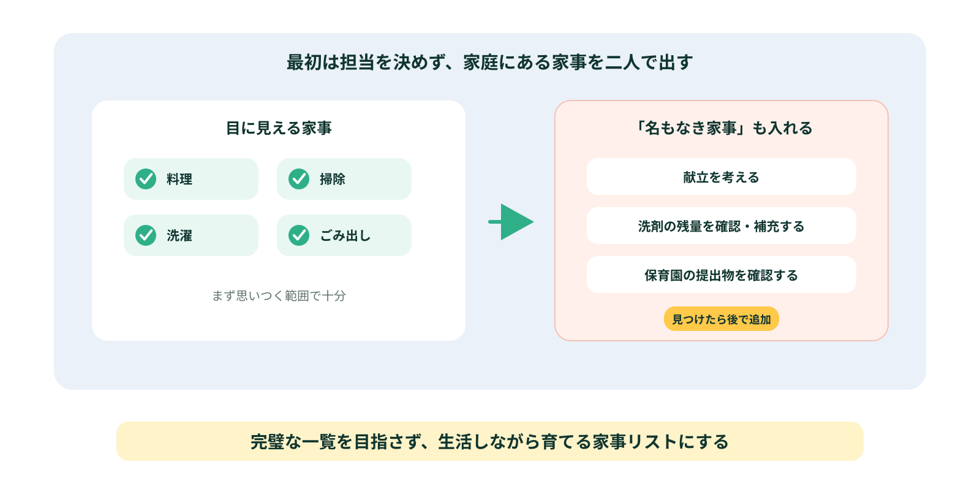Image resolution: width=980 pixels, height=478 pixels.
Task: Click the 目に見える家事 heading
Action: [x=279, y=128]
